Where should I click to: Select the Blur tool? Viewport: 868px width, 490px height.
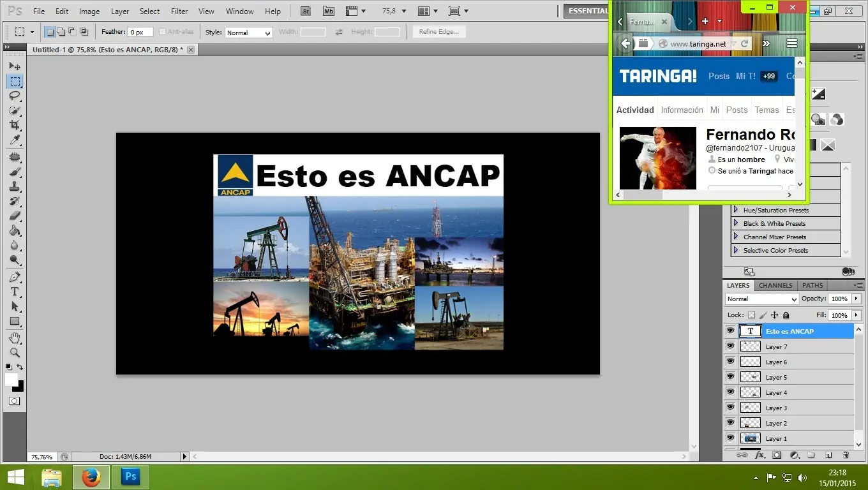coord(15,245)
